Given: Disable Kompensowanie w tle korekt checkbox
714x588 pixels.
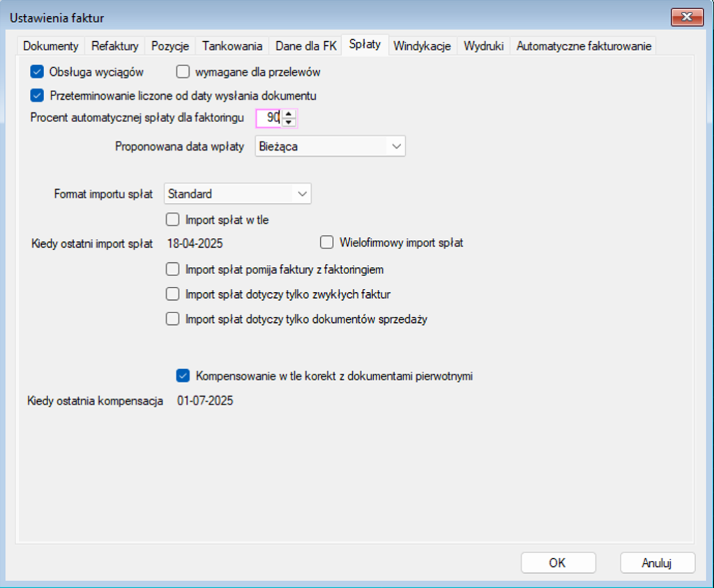Looking at the screenshot, I should [183, 376].
